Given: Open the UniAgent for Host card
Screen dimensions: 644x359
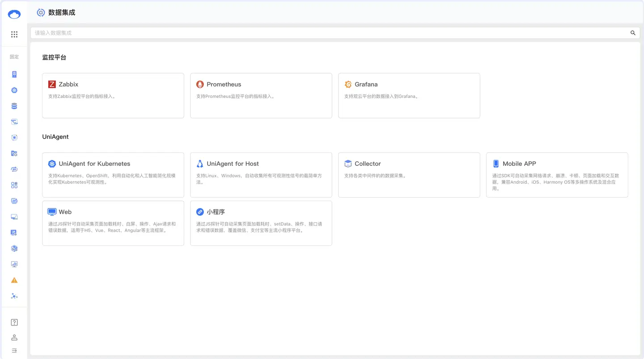Looking at the screenshot, I should tap(261, 175).
